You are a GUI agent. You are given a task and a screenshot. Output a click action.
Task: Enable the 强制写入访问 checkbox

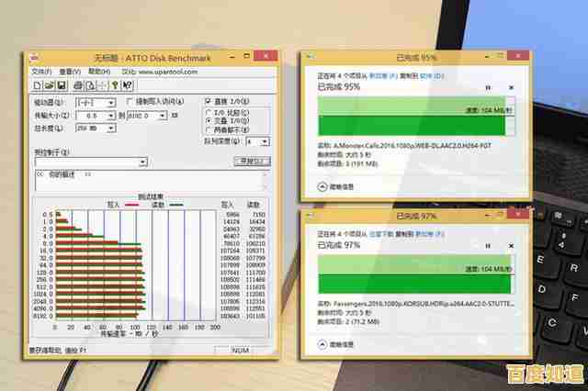tap(130, 101)
